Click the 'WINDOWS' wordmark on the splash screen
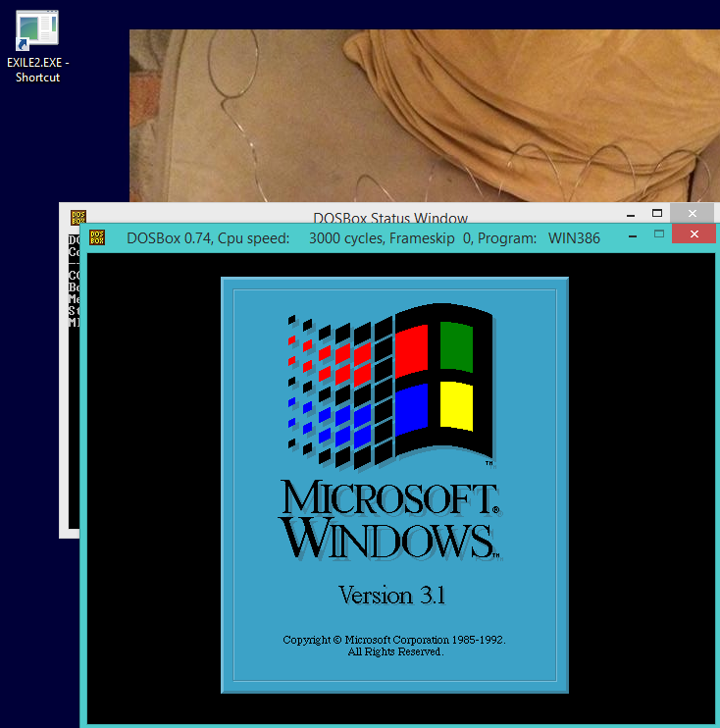Viewport: 720px width, 728px height. (390, 541)
